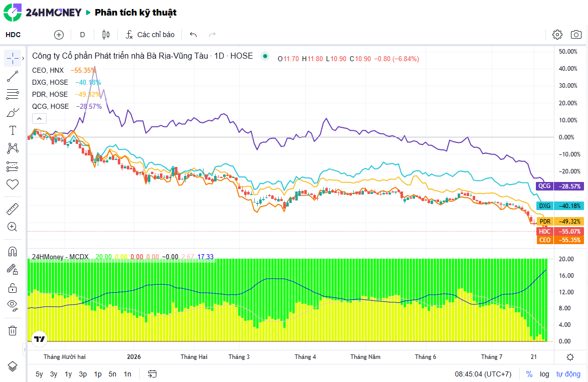Toggle hide all drawings eye icon

(x=13, y=305)
